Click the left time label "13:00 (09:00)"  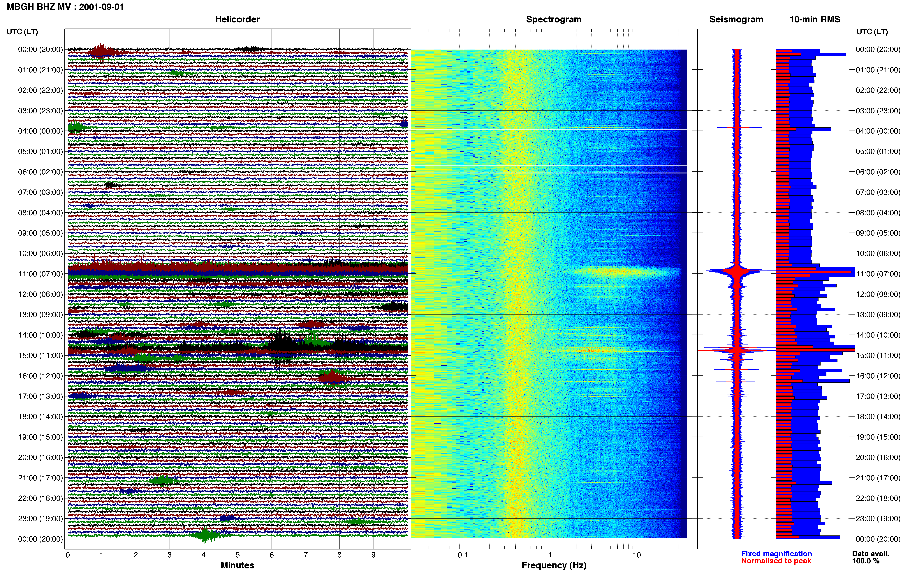point(41,315)
